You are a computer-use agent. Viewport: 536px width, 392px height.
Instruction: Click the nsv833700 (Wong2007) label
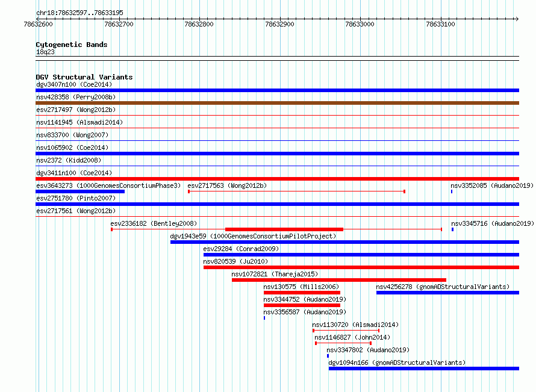[72, 135]
